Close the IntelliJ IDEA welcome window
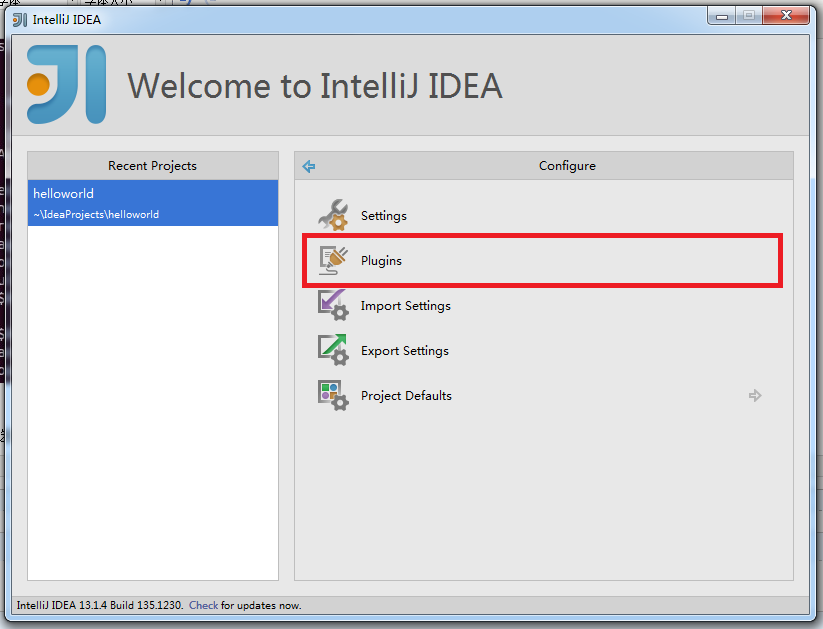 pyautogui.click(x=784, y=16)
